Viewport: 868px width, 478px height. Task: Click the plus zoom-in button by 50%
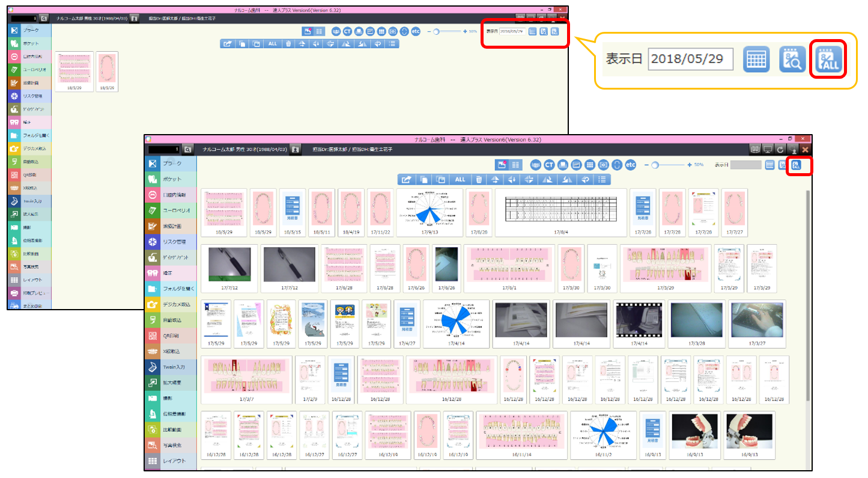691,164
